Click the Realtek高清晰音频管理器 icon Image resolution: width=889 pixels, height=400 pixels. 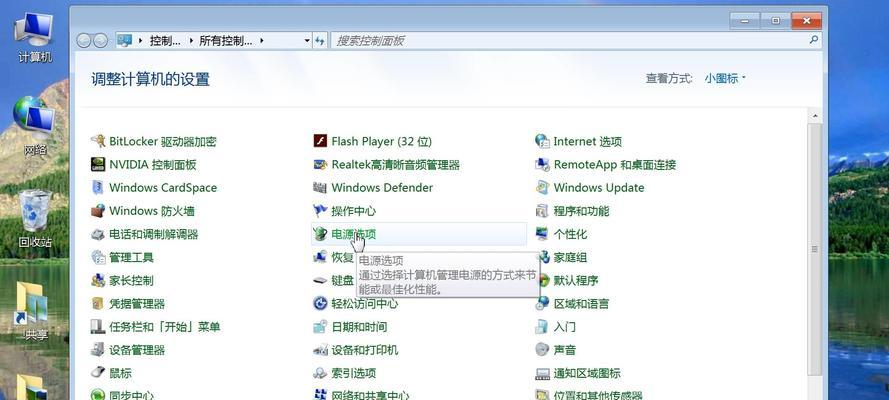click(320, 164)
